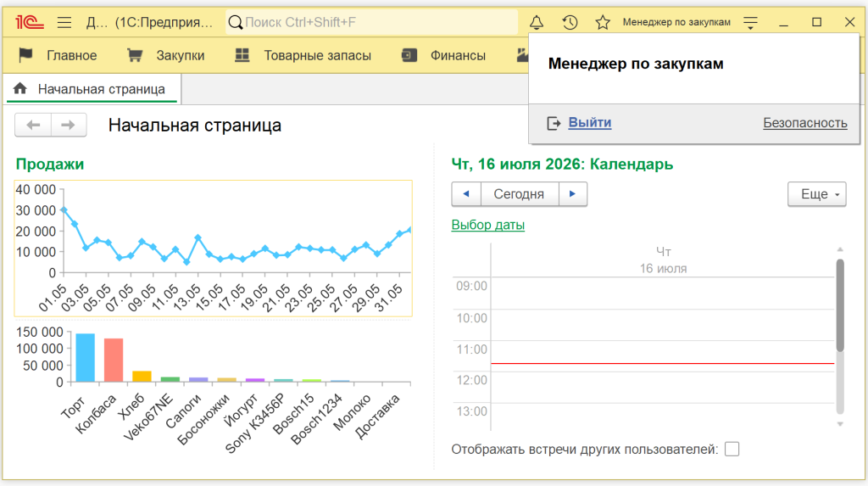Click the wallet icon of Финансы
Viewport: 868px width, 486px height.
tap(409, 55)
